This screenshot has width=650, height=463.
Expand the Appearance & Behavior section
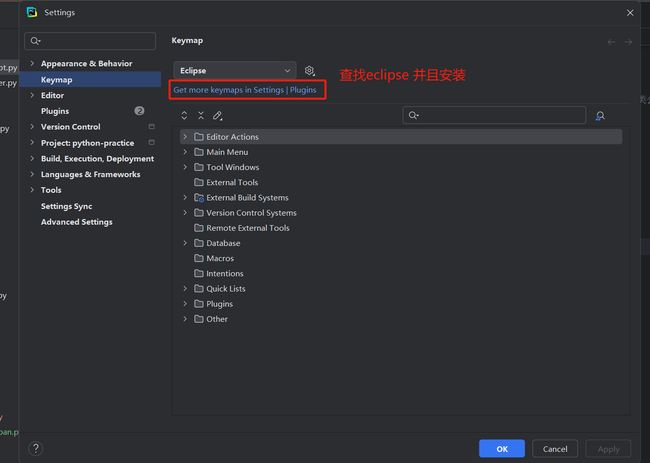point(32,63)
